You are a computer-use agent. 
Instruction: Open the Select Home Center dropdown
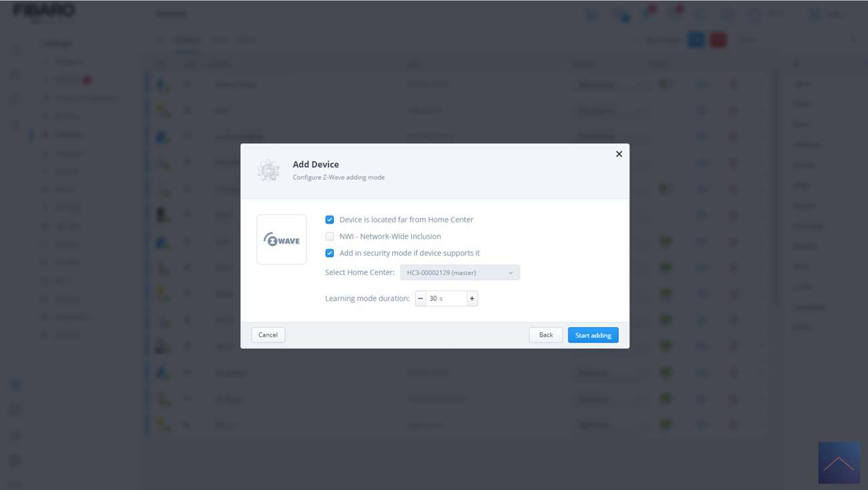point(459,272)
